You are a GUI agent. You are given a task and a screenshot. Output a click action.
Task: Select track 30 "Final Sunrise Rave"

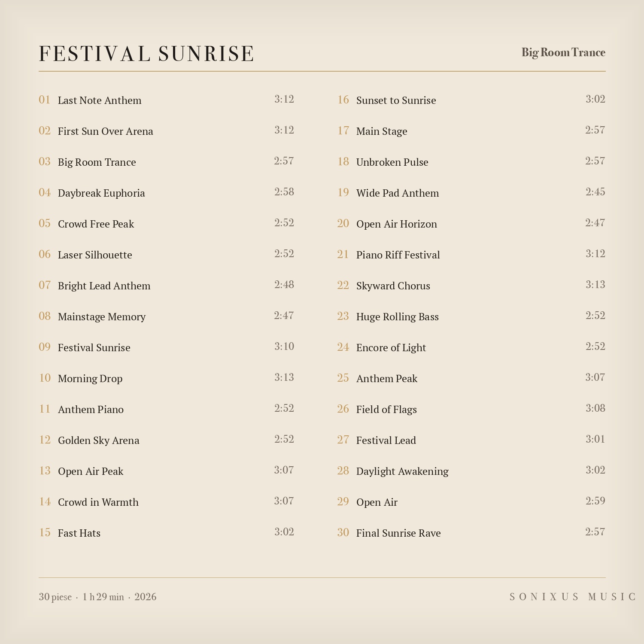pyautogui.click(x=471, y=533)
